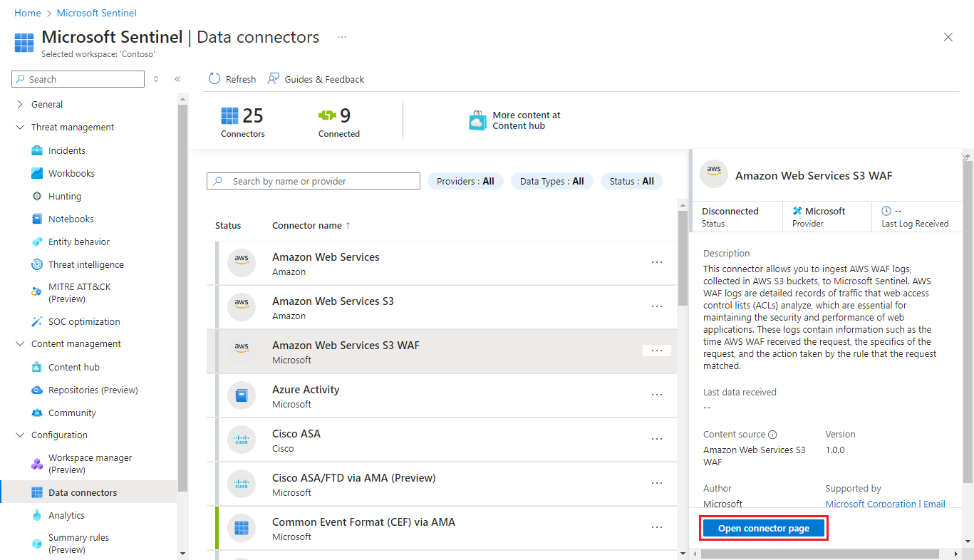Click the Data connectors grid icon in sidebar
The width and height of the screenshot is (974, 560).
pyautogui.click(x=37, y=492)
